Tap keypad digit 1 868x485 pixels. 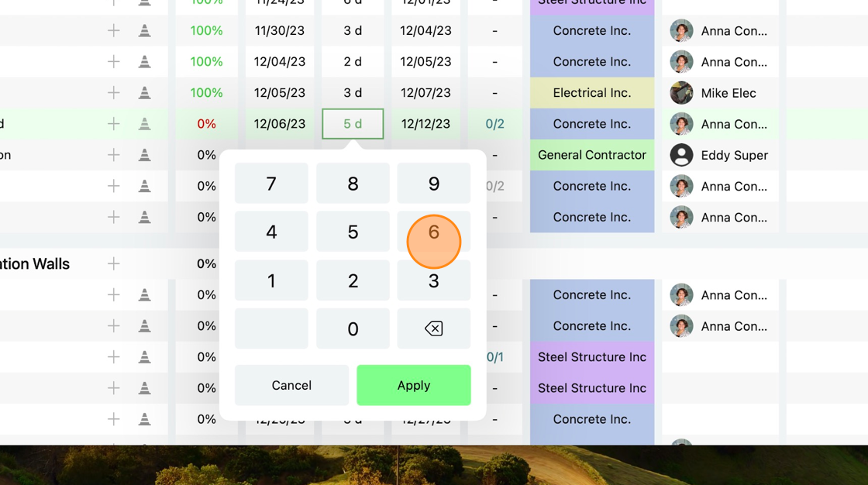(x=271, y=280)
